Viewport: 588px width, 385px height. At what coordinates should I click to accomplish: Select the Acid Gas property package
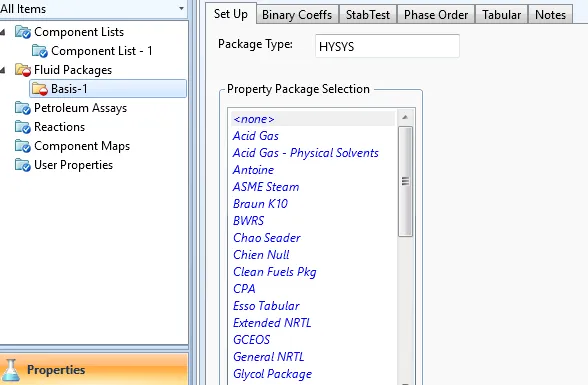pyautogui.click(x=255, y=136)
